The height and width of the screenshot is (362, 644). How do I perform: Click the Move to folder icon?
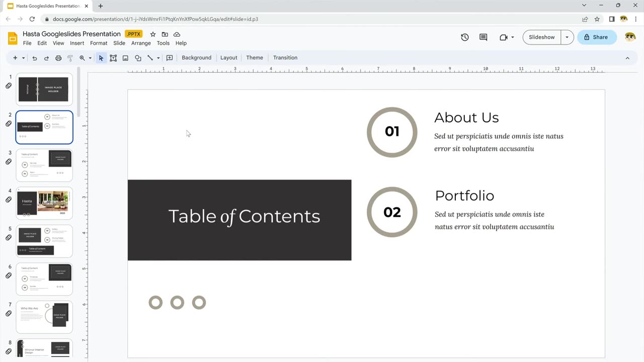pos(165,34)
